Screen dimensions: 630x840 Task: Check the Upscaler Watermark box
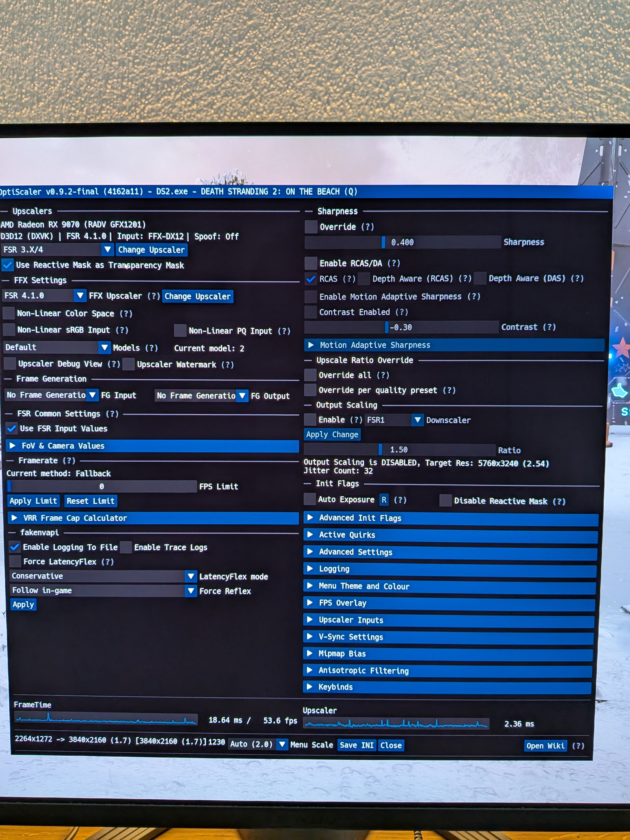click(x=129, y=364)
